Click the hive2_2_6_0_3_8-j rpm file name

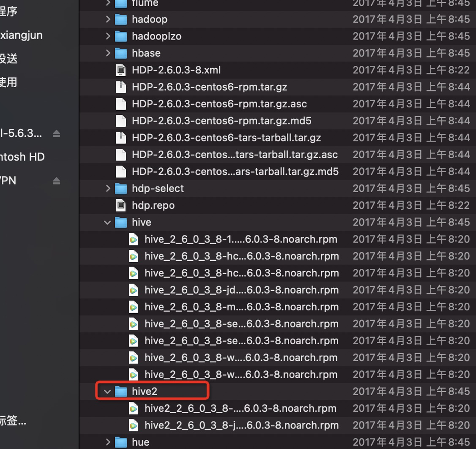tap(242, 425)
